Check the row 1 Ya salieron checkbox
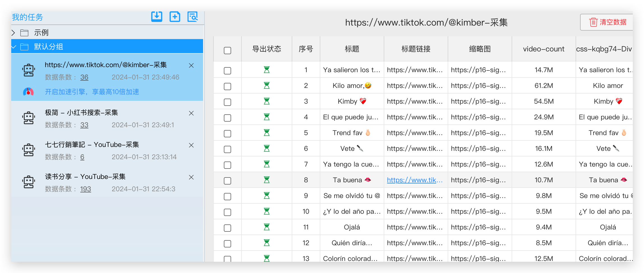This screenshot has width=644, height=273. click(x=227, y=70)
